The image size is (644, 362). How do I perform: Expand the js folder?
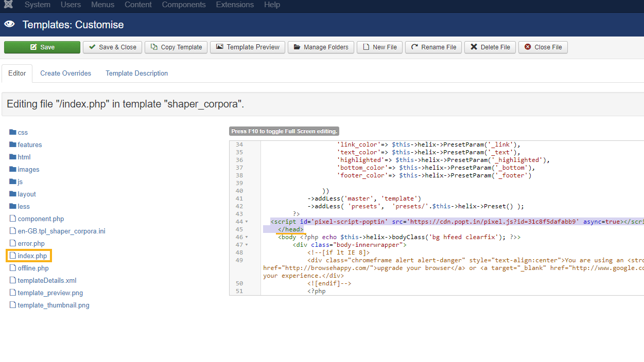(20, 182)
